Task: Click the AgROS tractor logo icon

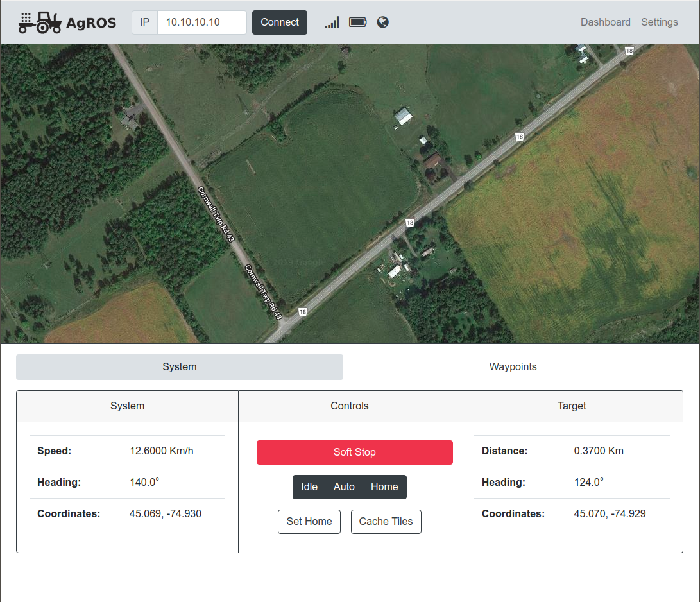Action: coord(40,22)
